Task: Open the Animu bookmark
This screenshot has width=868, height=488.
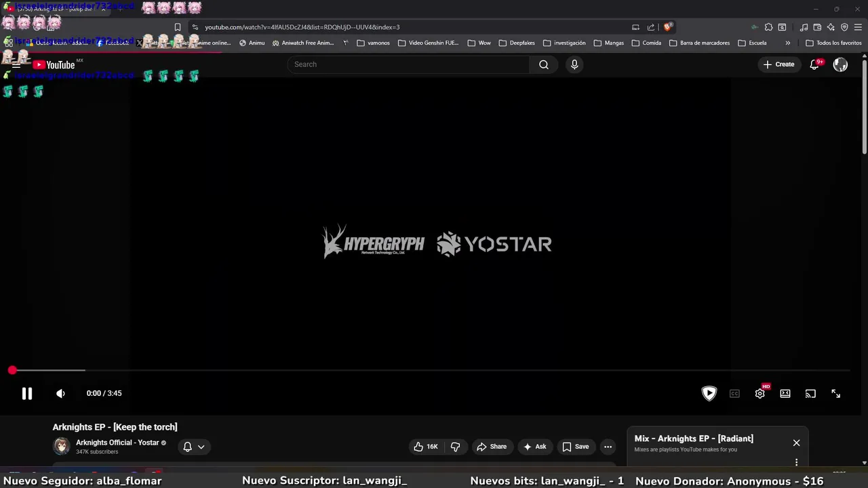Action: 252,43
